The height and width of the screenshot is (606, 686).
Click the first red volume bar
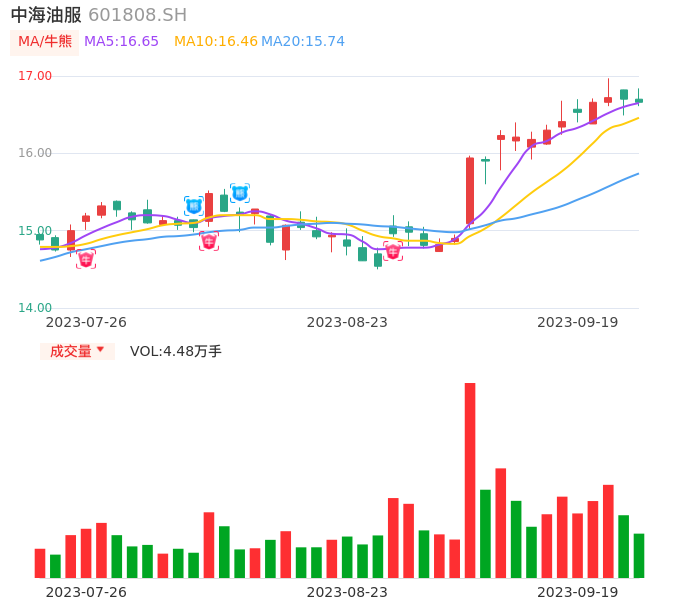click(40, 563)
